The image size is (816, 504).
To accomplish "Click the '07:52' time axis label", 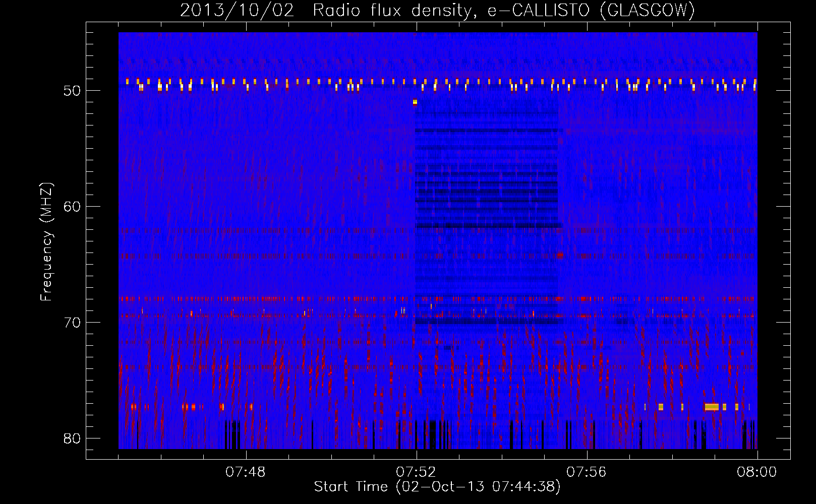I will click(x=416, y=472).
